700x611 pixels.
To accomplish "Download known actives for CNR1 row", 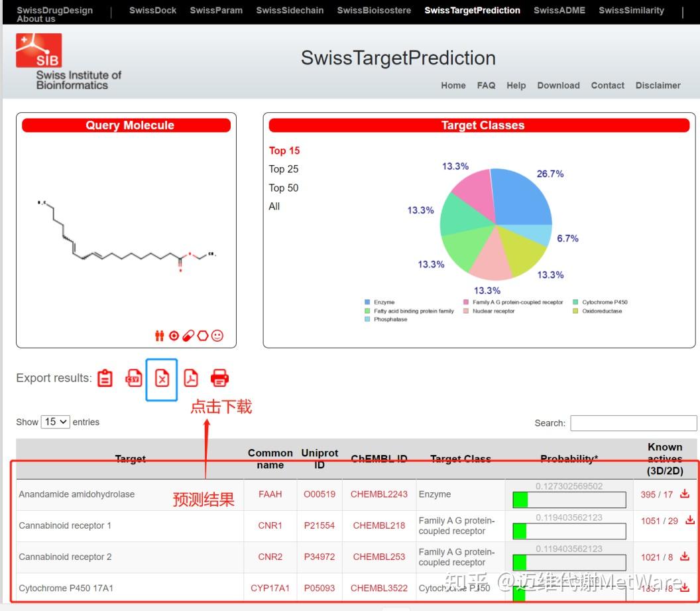I will coord(690,520).
